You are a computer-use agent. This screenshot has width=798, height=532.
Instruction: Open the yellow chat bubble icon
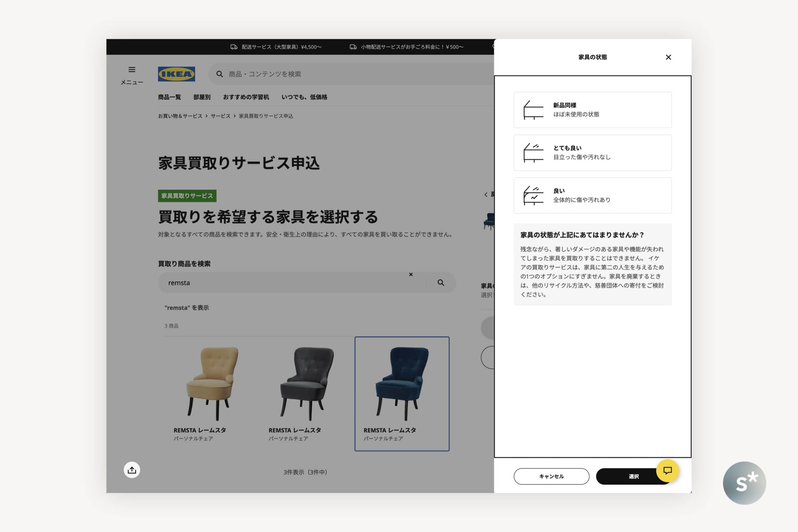667,471
